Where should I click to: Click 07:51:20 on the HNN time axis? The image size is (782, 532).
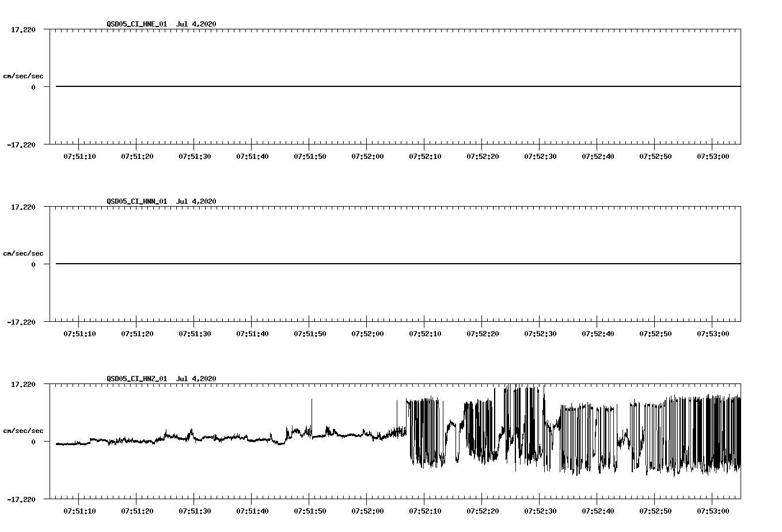[x=137, y=333]
